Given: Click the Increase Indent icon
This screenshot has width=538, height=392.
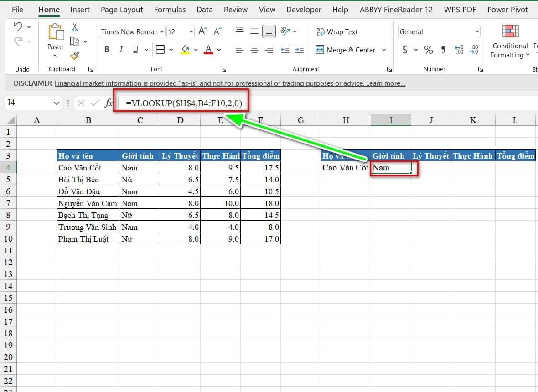Looking at the screenshot, I should pos(299,50).
